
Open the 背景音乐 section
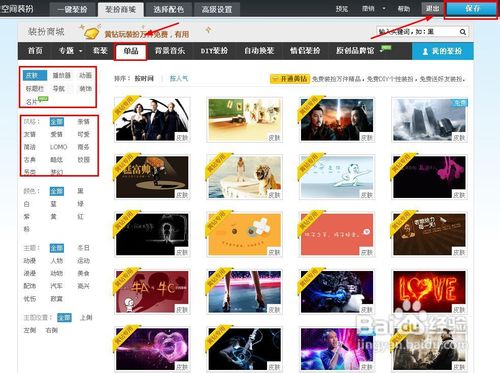(x=170, y=51)
